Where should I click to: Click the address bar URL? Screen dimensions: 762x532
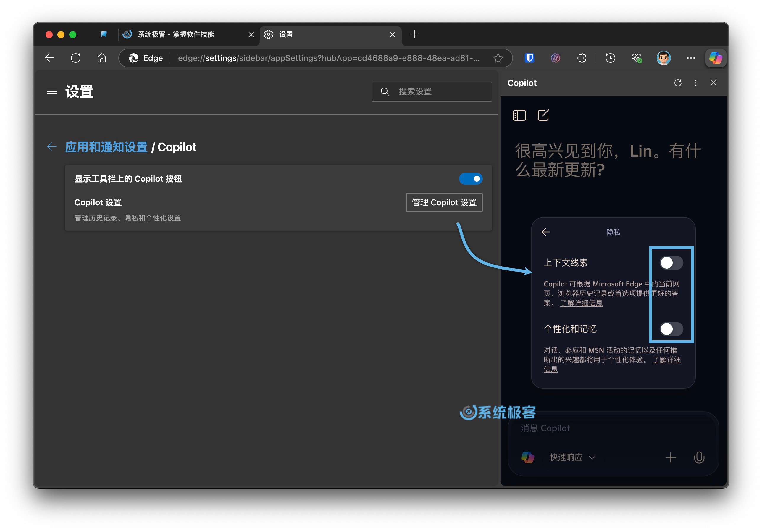tap(329, 58)
